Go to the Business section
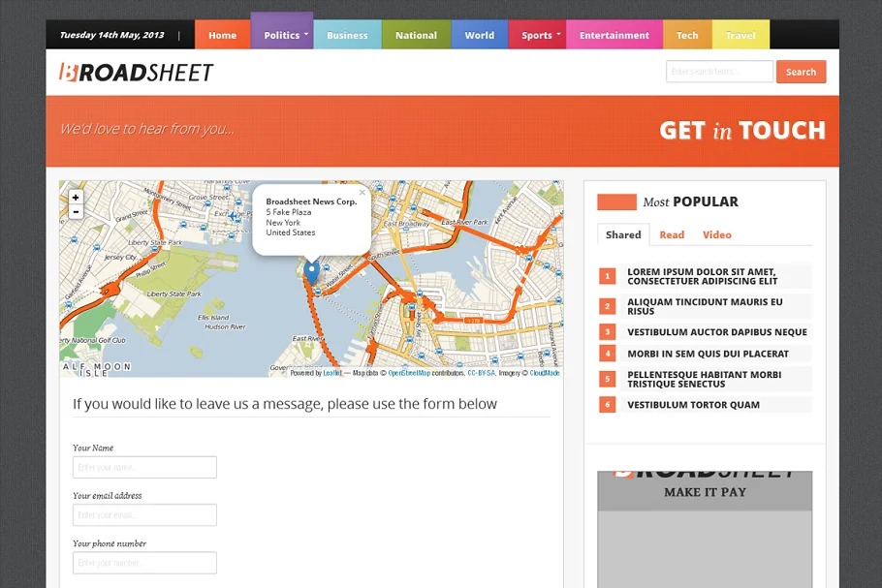 347,35
